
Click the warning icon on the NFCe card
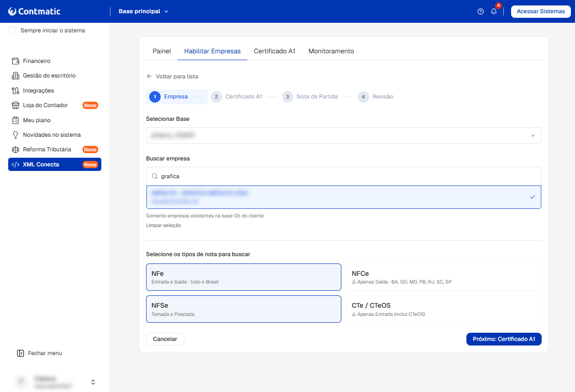click(354, 282)
